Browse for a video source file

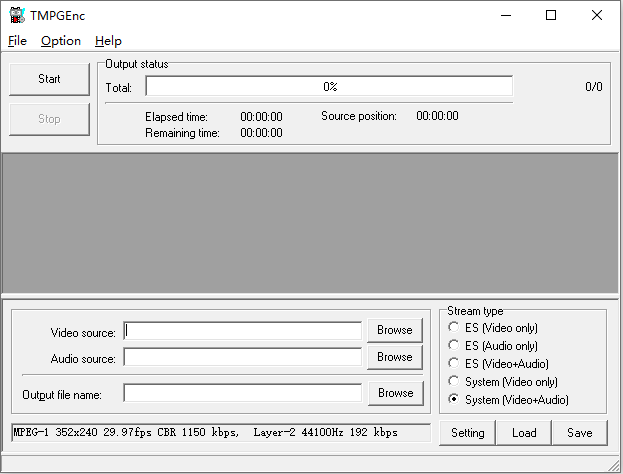click(x=395, y=330)
